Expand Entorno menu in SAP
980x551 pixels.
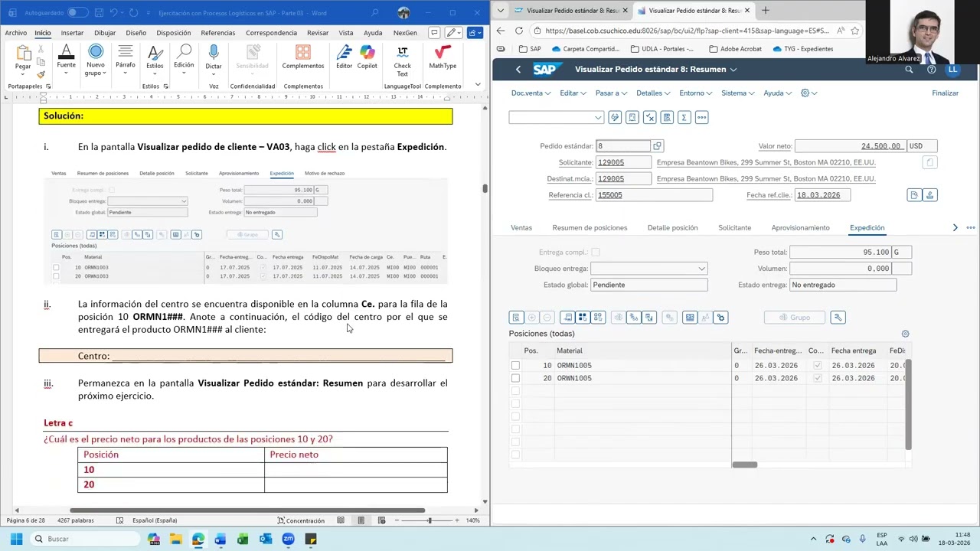[695, 93]
